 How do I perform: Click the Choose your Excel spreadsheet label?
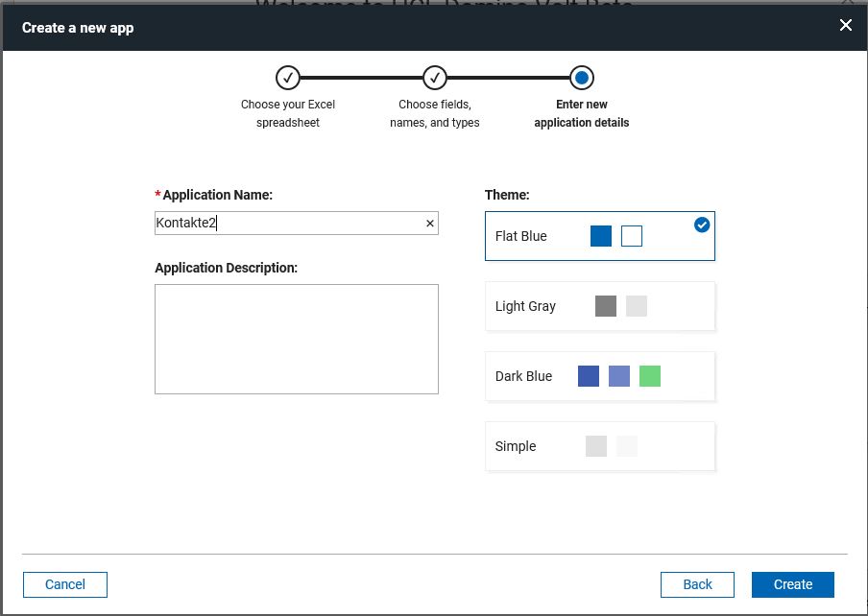point(288,113)
